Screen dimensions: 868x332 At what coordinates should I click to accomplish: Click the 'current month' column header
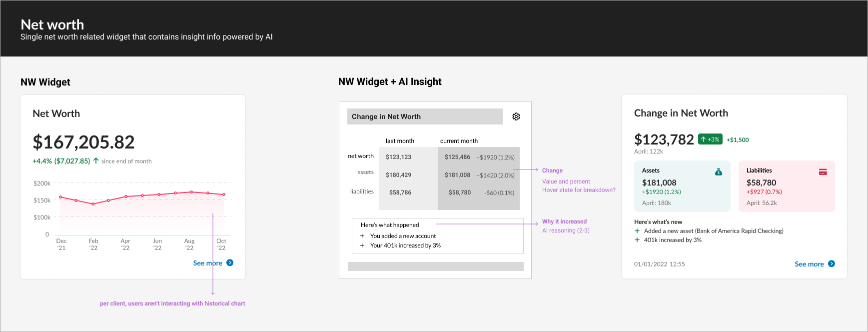pyautogui.click(x=459, y=141)
